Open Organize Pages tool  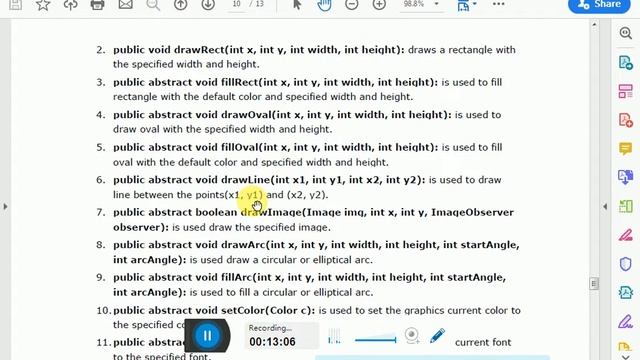(x=625, y=91)
